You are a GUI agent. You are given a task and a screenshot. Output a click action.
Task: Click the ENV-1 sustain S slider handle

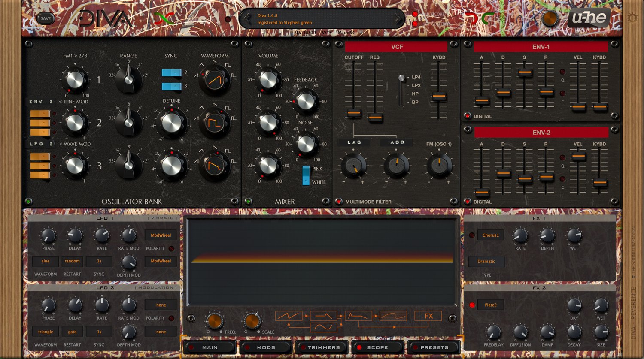(524, 73)
